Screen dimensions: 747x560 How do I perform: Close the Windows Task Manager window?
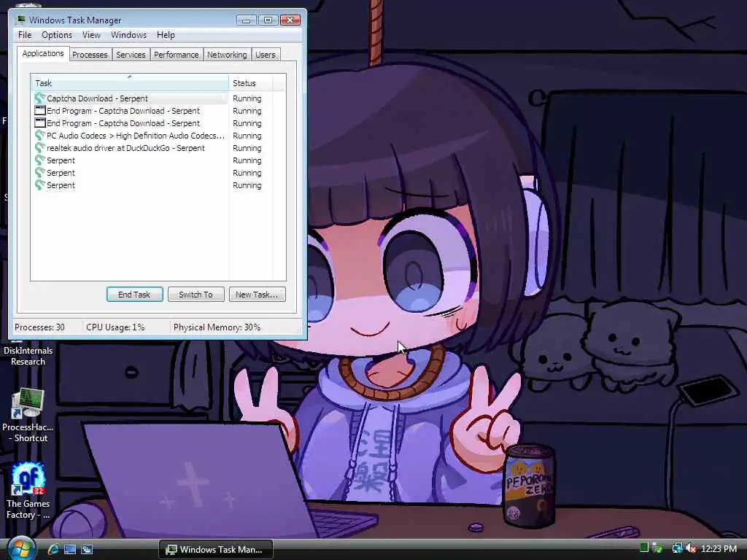pyautogui.click(x=290, y=20)
